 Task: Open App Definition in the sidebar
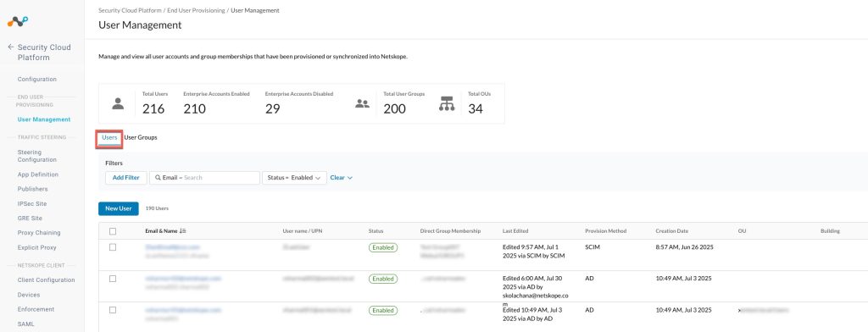tap(37, 174)
